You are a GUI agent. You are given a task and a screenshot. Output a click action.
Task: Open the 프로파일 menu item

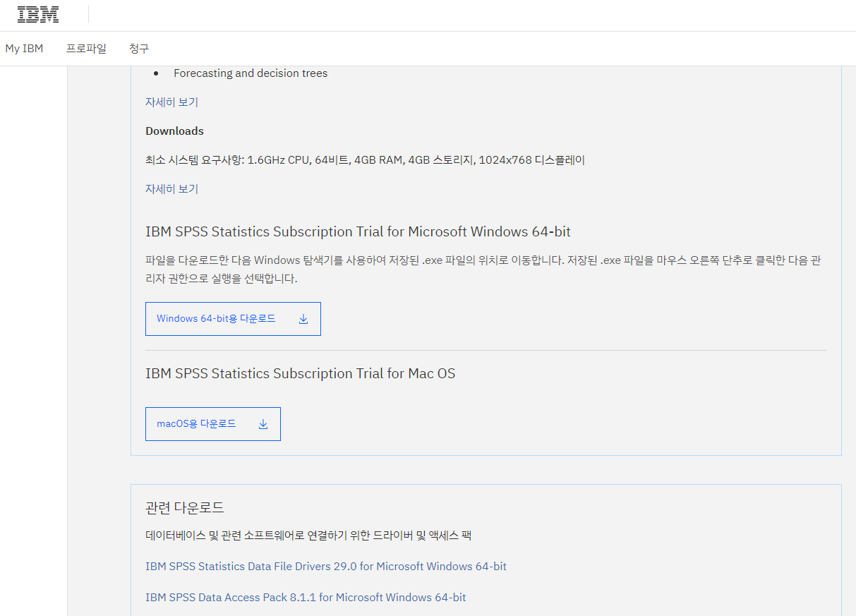pos(86,49)
